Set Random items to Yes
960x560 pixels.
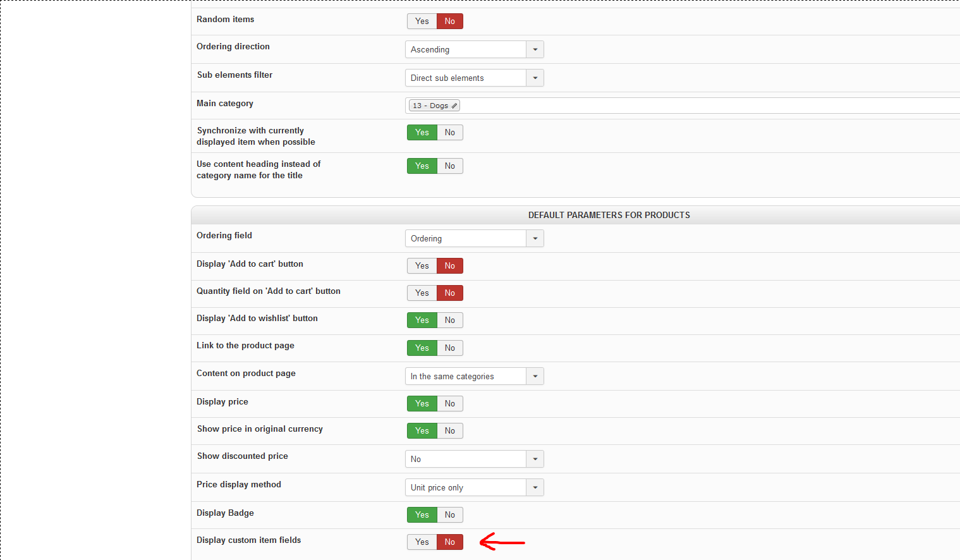point(422,21)
